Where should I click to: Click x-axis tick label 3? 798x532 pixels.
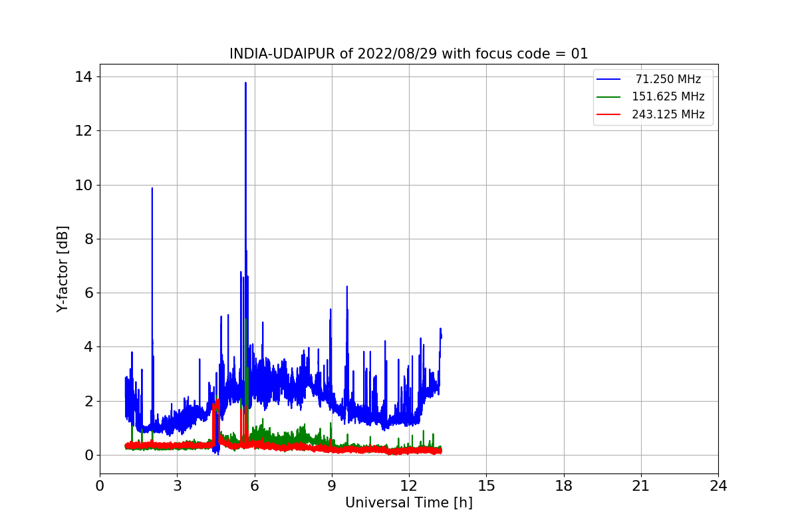(x=177, y=486)
